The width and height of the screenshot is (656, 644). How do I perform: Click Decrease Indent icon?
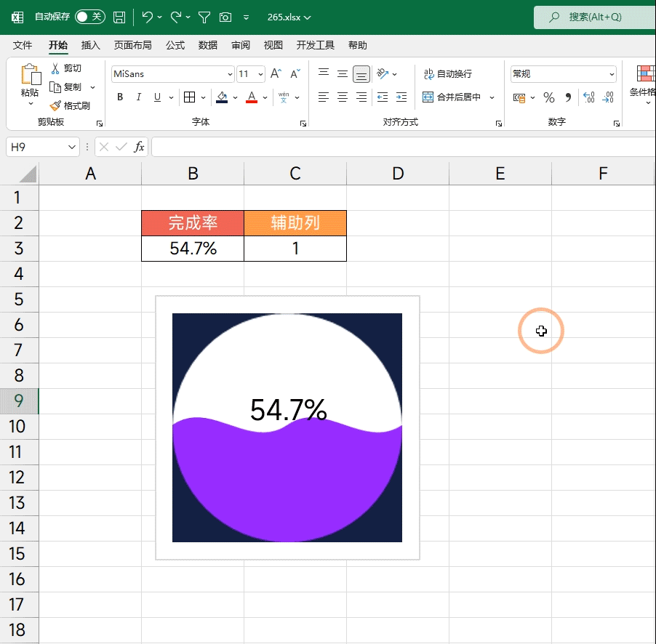coord(383,97)
